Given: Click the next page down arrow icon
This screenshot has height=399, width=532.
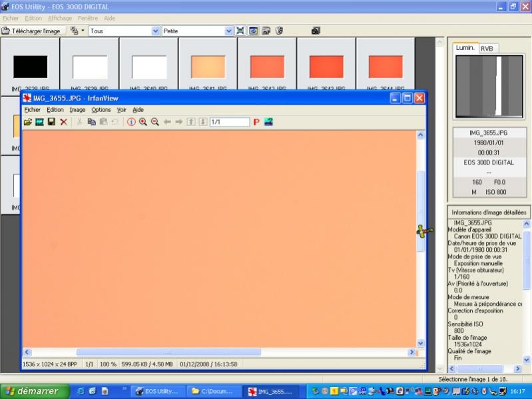Looking at the screenshot, I should [x=203, y=122].
